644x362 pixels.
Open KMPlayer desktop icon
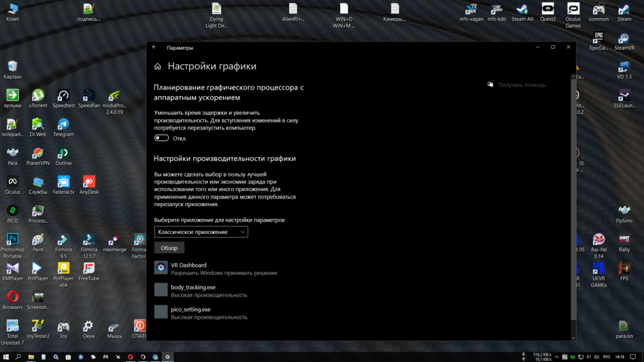coord(12,272)
